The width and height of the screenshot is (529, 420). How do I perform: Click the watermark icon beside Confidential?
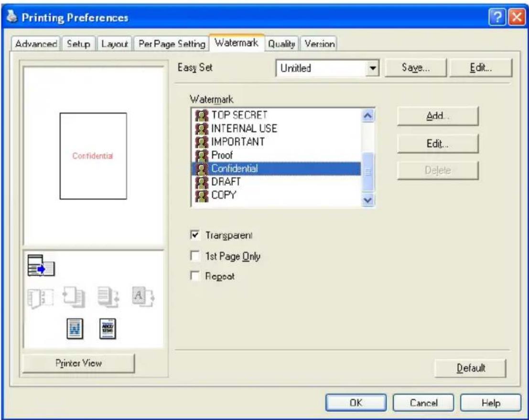[x=202, y=169]
